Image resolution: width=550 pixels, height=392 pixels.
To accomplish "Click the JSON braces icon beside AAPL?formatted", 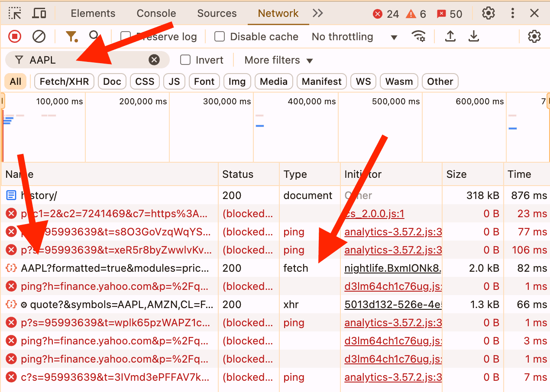I will click(x=11, y=268).
